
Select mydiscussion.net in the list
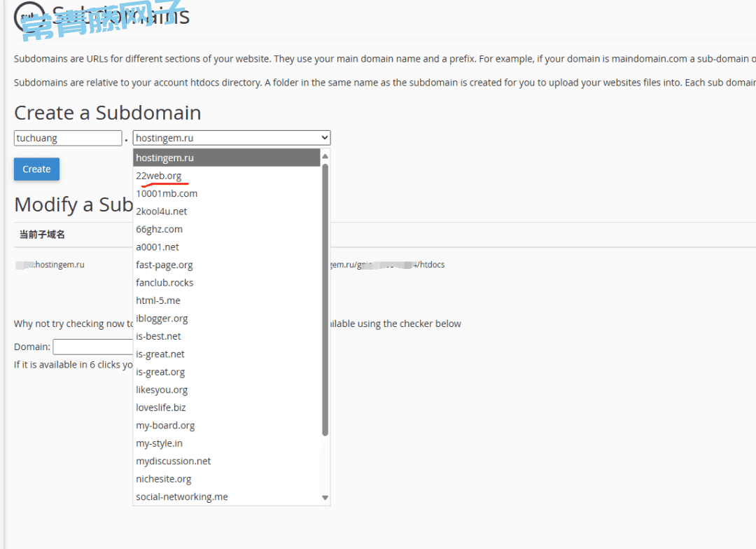tap(227, 461)
